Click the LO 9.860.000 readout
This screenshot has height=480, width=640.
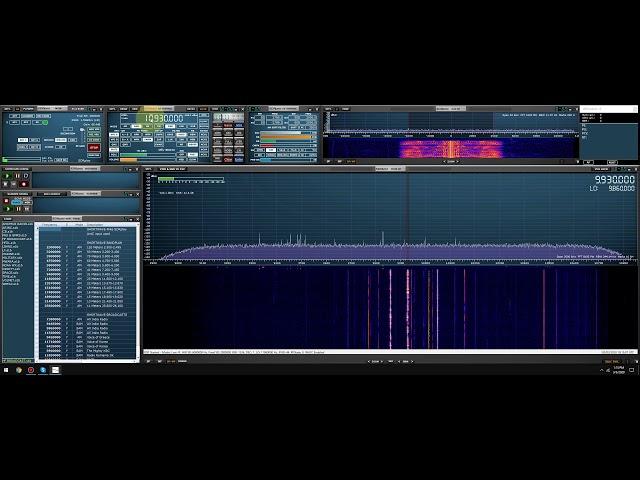[x=612, y=188]
